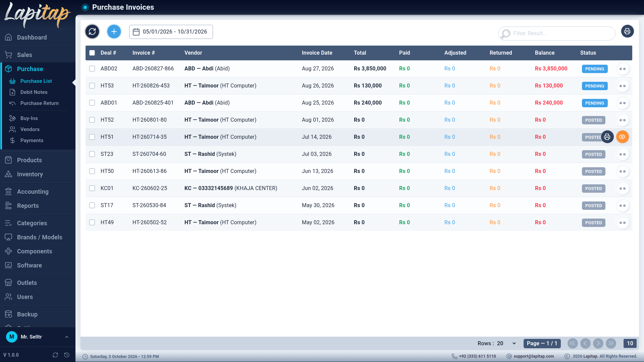Open the date range picker

click(x=171, y=32)
